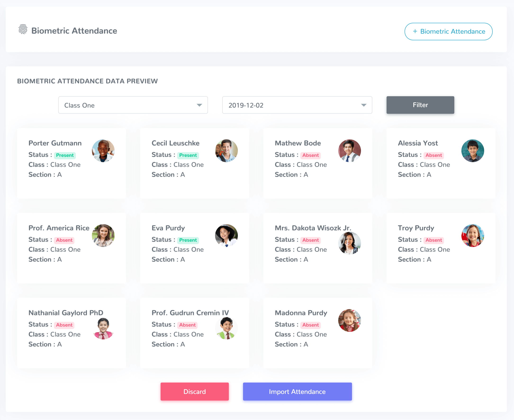This screenshot has height=420, width=514.
Task: Click the Biometric Attendance button top right
Action: pos(448,31)
